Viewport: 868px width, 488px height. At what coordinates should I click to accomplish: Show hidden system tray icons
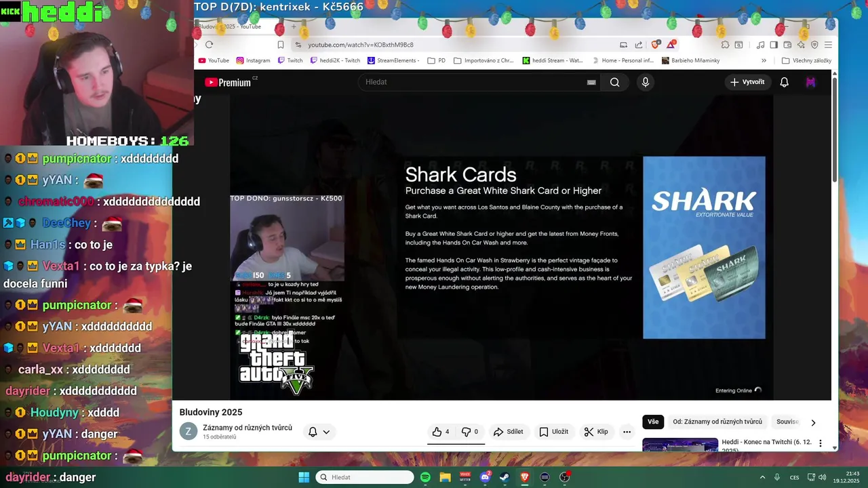point(762,477)
